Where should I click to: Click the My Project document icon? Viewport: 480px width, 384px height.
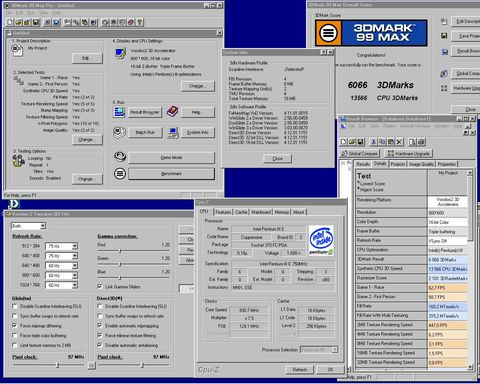coord(17,50)
